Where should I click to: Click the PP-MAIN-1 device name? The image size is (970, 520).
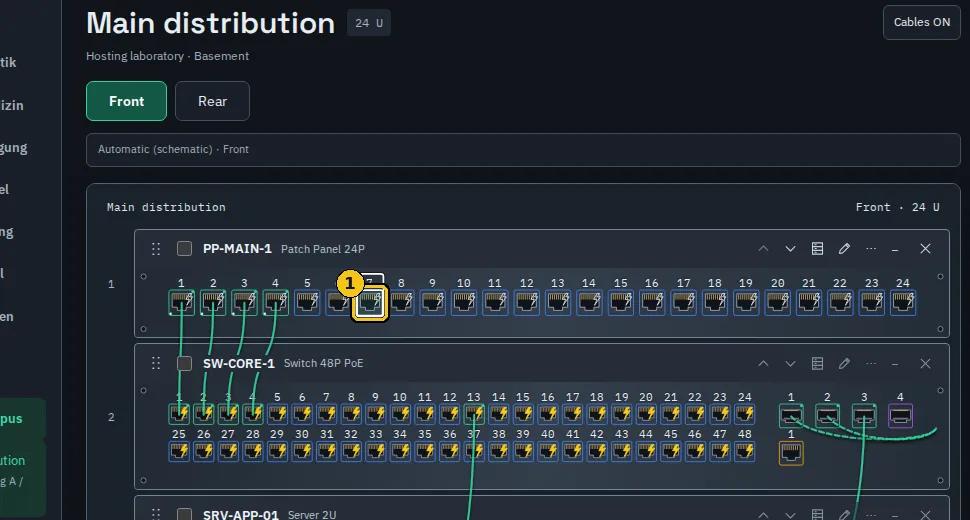237,249
